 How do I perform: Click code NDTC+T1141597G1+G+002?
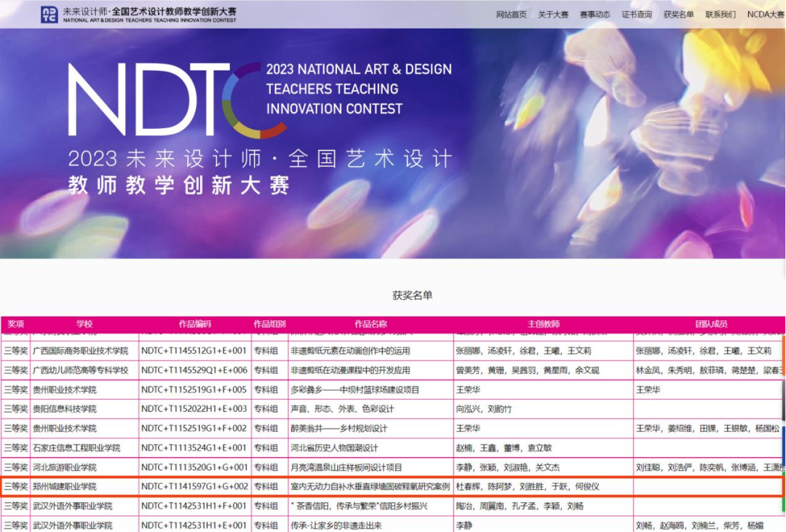click(194, 486)
